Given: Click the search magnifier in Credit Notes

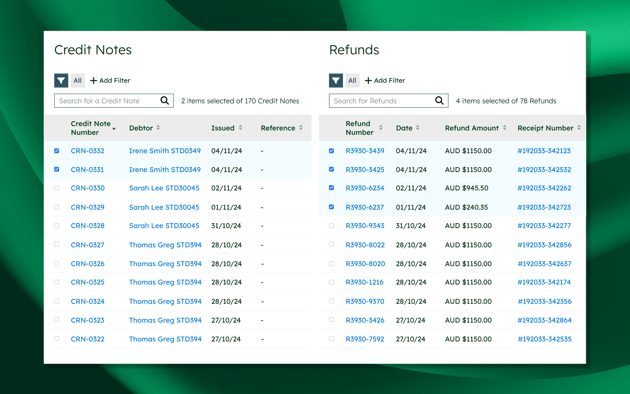Looking at the screenshot, I should 165,100.
